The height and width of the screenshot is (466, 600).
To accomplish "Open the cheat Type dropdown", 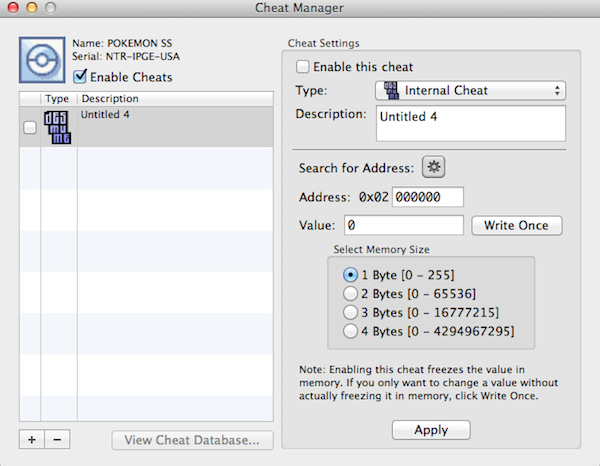I will click(x=470, y=91).
